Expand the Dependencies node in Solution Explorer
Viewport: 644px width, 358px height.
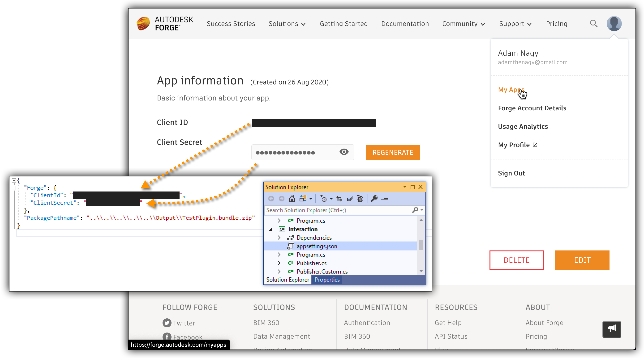pyautogui.click(x=279, y=237)
